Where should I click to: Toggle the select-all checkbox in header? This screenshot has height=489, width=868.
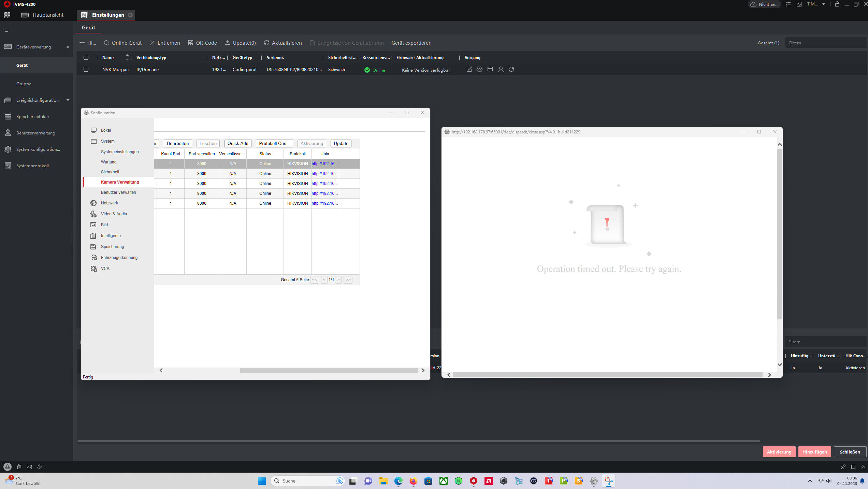[x=86, y=57]
